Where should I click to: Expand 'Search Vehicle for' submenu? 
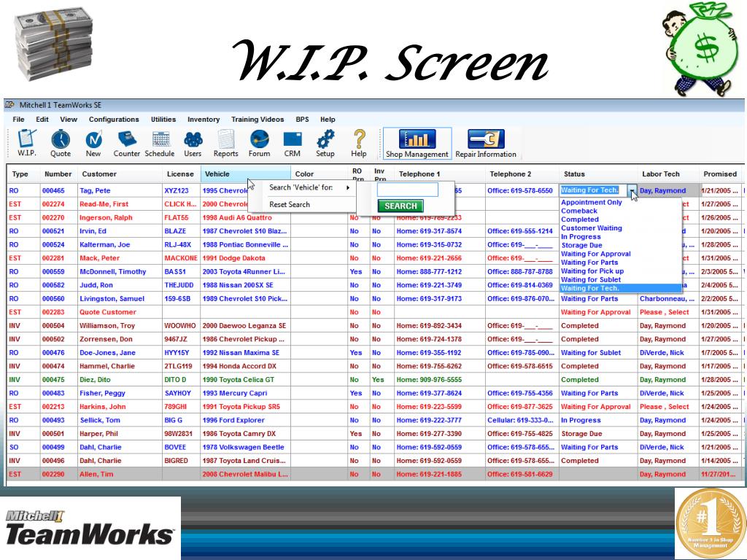(x=309, y=187)
